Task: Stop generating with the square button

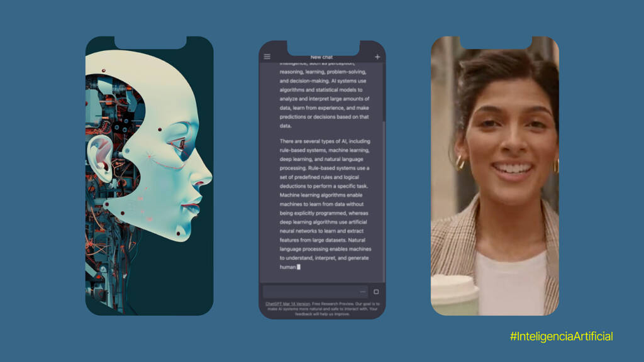Action: [376, 292]
